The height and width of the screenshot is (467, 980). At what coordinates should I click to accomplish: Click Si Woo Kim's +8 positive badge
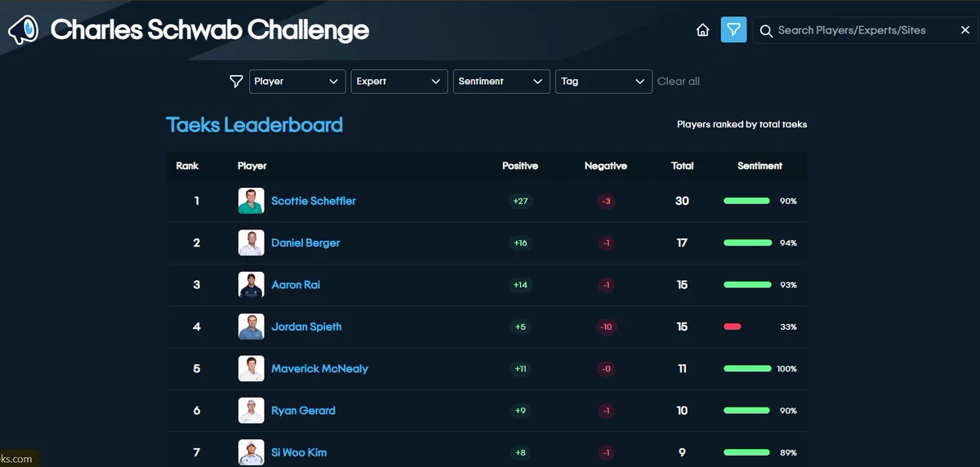(x=520, y=452)
